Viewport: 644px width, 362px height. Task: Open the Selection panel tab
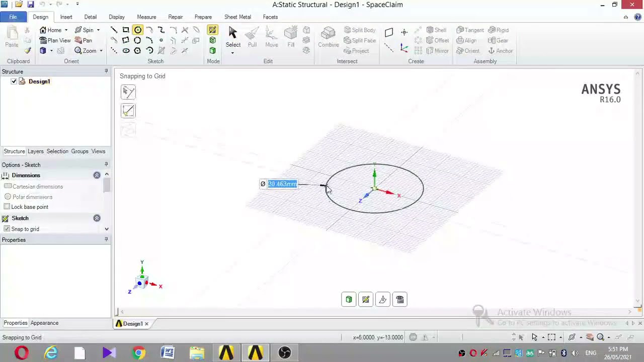coord(57,151)
